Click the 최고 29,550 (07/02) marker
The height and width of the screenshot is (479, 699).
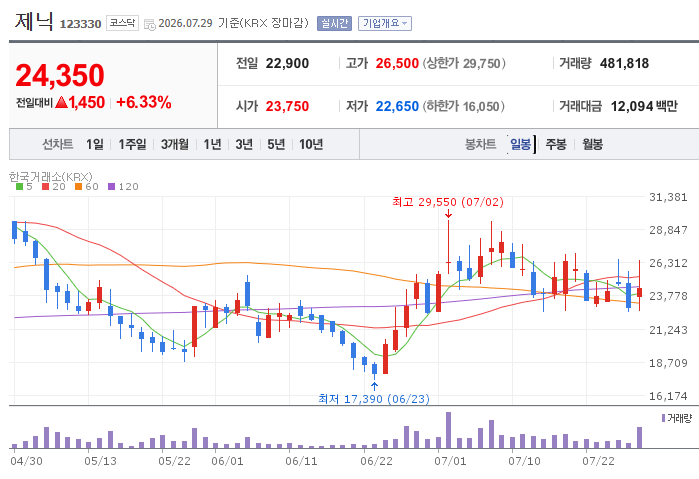448,202
